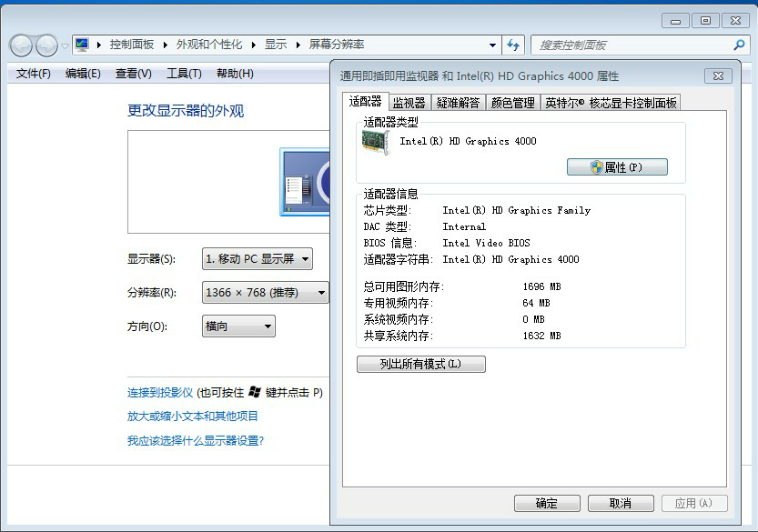The image size is (758, 532).
Task: Open the 查看(V) menu
Action: coord(134,74)
